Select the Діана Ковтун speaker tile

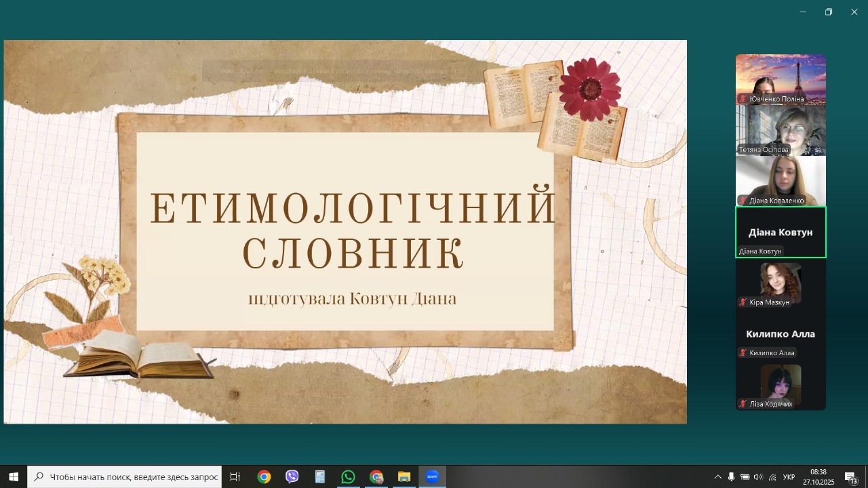click(781, 232)
